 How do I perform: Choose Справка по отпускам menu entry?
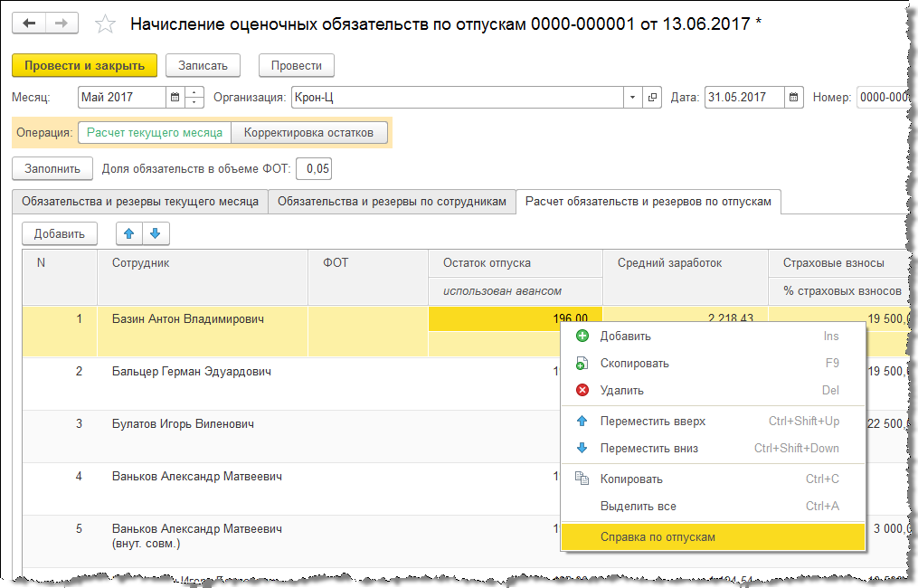click(x=713, y=537)
